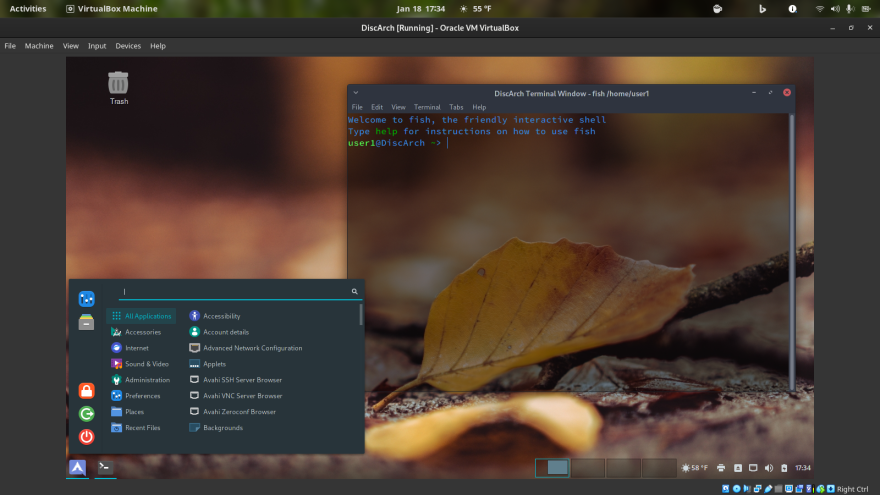
Task: Select the Administration category
Action: click(140, 380)
